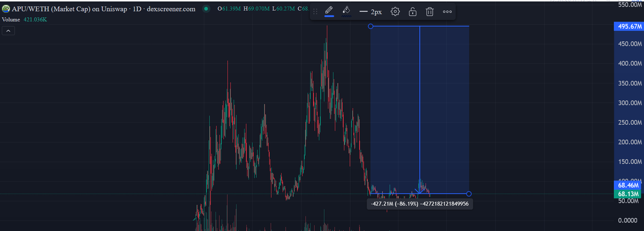
Task: Click the APU token logo icon
Action: [x=6, y=9]
